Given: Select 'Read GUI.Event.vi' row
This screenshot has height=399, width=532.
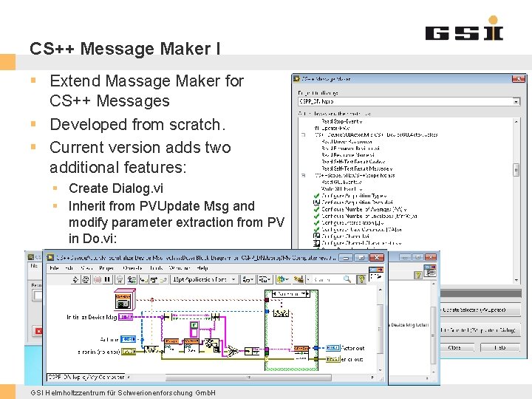Looking at the screenshot, I should coord(341,183).
